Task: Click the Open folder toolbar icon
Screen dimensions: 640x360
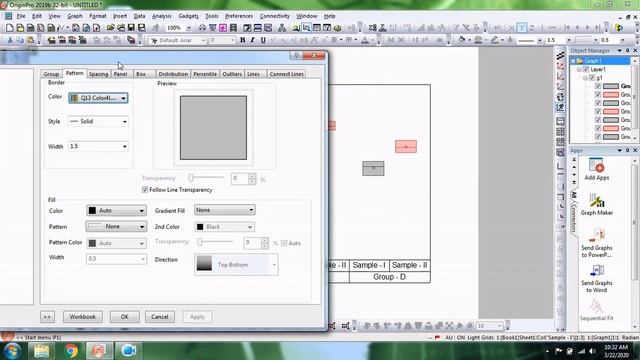Action: click(x=111, y=28)
